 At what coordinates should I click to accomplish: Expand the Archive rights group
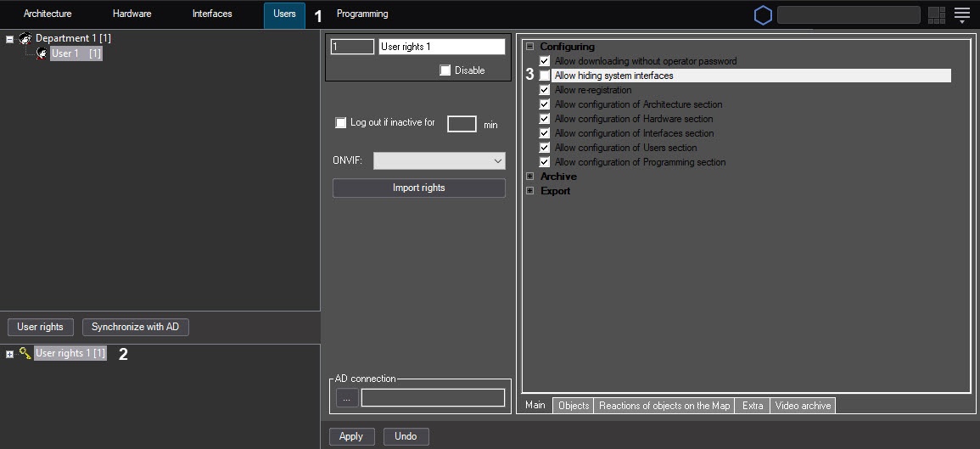529,177
